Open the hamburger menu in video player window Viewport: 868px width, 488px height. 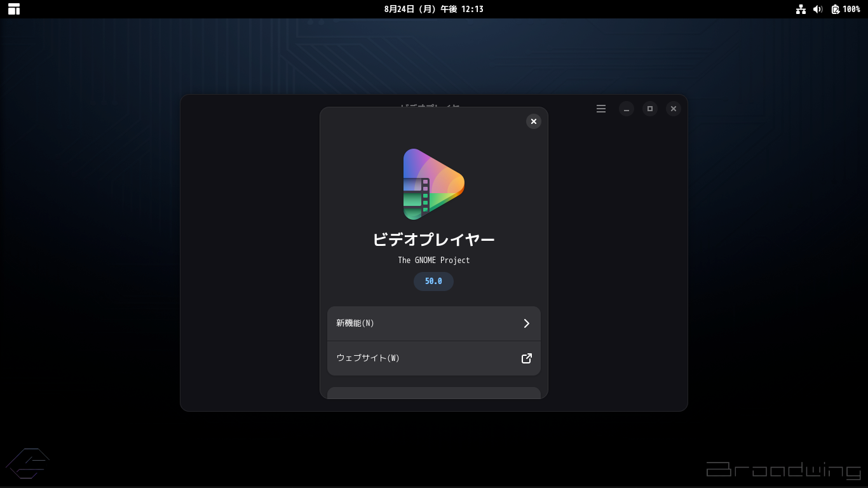coord(601,109)
